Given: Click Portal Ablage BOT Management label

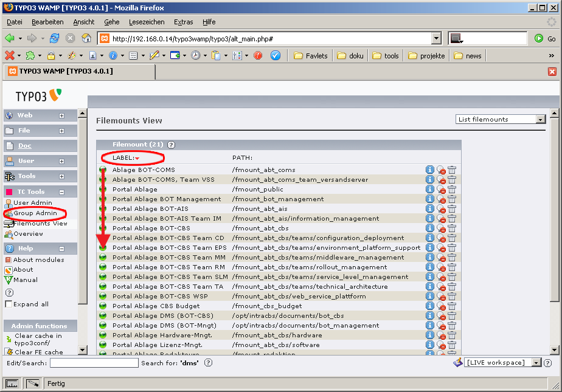Looking at the screenshot, I should tap(167, 199).
